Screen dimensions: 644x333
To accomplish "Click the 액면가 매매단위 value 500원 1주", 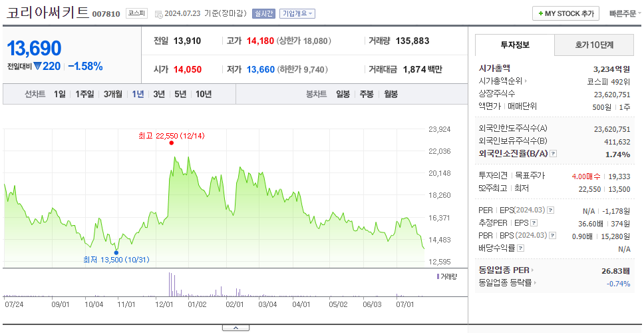I will pos(611,107).
